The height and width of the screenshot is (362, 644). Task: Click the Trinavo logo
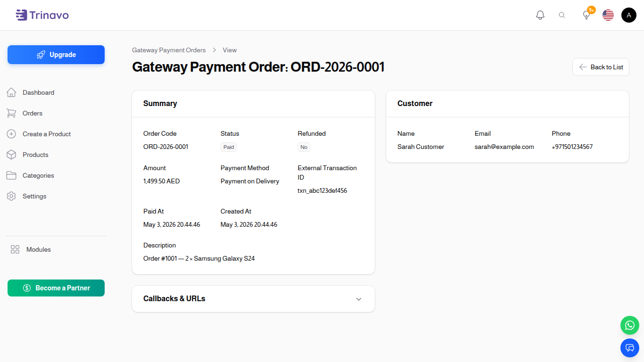(x=42, y=15)
